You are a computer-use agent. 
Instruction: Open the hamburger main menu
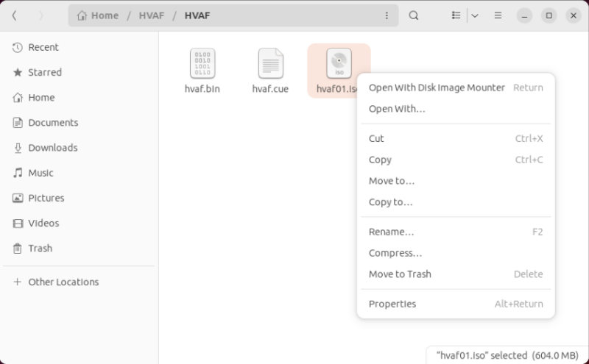(x=498, y=15)
